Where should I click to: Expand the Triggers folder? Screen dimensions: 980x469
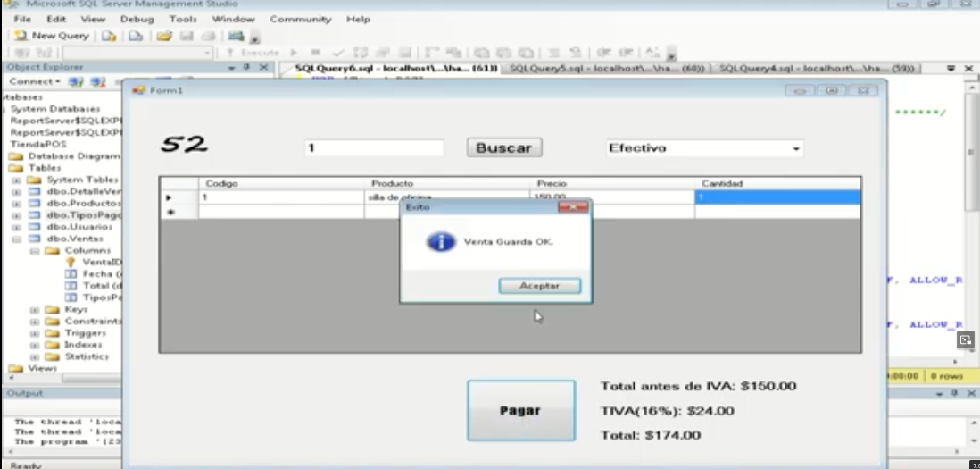[34, 333]
